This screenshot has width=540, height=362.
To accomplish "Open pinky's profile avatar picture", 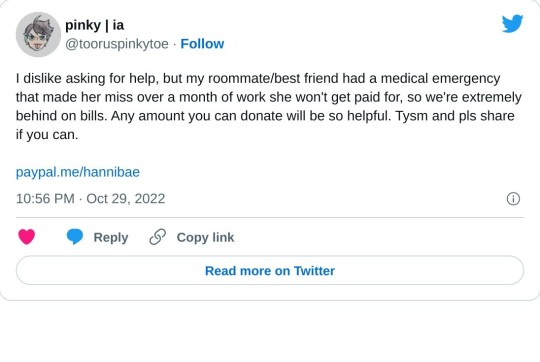I will pos(38,34).
